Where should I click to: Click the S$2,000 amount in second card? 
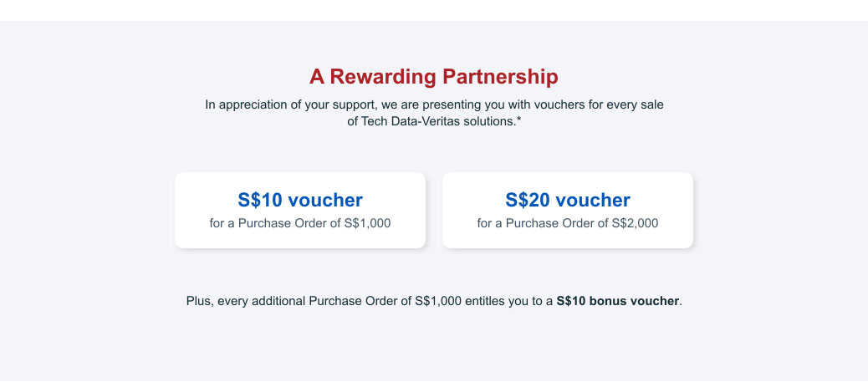[635, 223]
